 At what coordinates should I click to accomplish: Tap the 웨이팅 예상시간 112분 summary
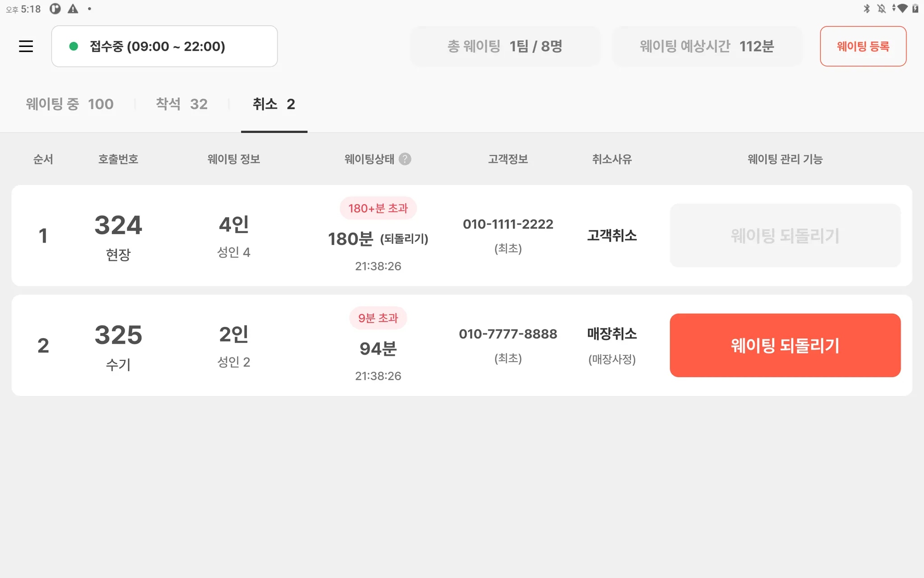[x=707, y=46]
